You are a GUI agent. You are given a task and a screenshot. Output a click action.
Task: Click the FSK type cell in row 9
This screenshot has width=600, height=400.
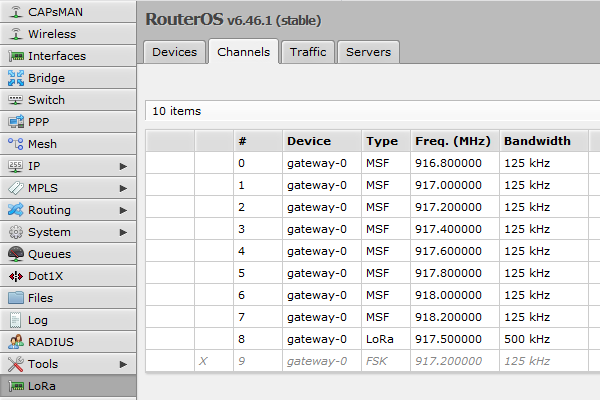tap(386, 361)
